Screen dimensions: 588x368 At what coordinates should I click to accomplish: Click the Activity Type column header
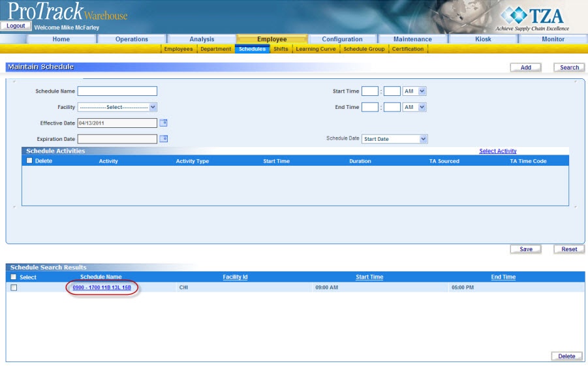pos(193,161)
